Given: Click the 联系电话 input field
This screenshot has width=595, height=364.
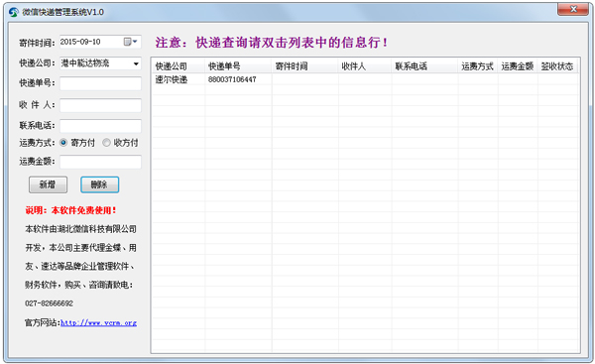Looking at the screenshot, I should (100, 126).
